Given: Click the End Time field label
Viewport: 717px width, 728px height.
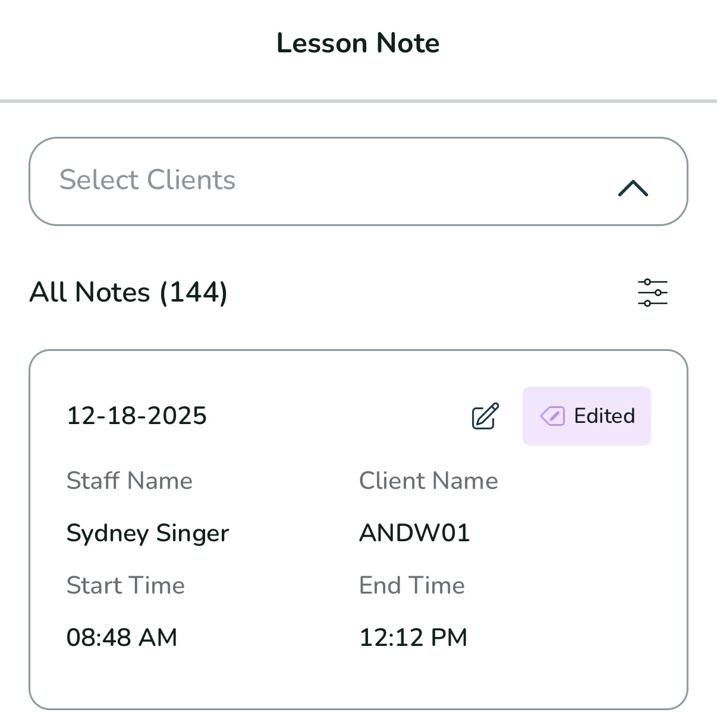Looking at the screenshot, I should (411, 585).
